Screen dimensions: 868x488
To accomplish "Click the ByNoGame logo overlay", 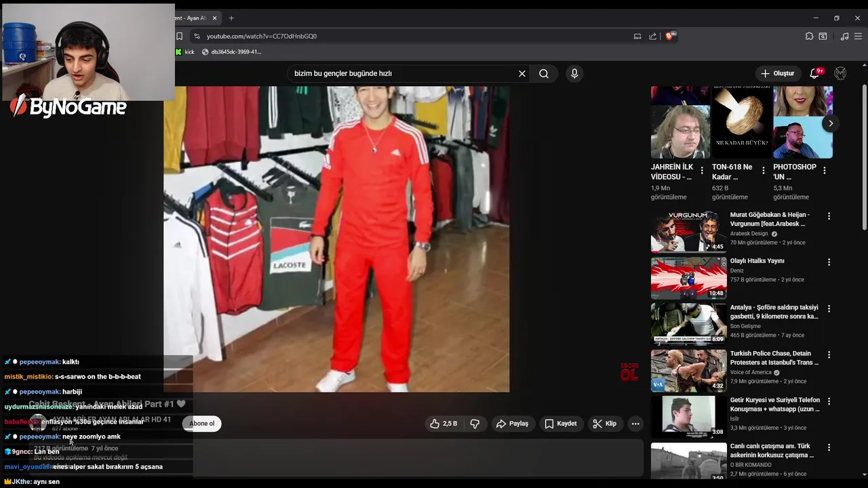I will [68, 106].
